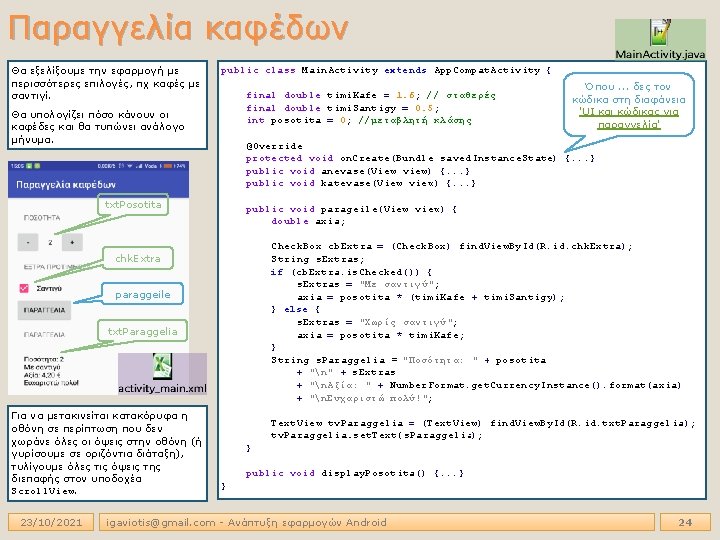Tap the plus quantity button in phone mockup
The width and height of the screenshot is (720, 540).
tap(72, 242)
